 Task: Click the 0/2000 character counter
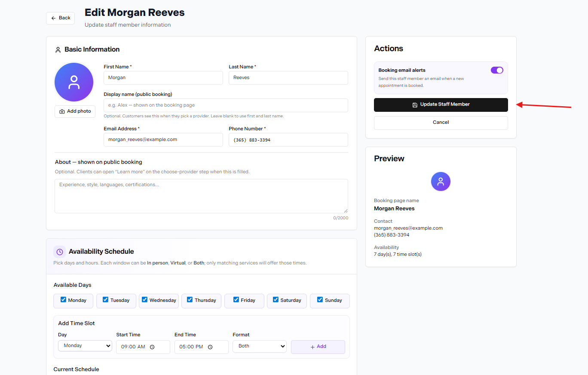tap(340, 218)
